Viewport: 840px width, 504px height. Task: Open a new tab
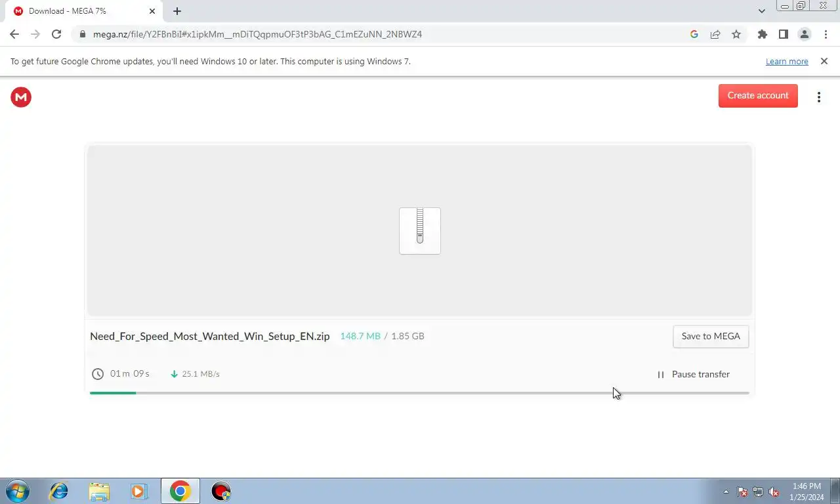(177, 11)
